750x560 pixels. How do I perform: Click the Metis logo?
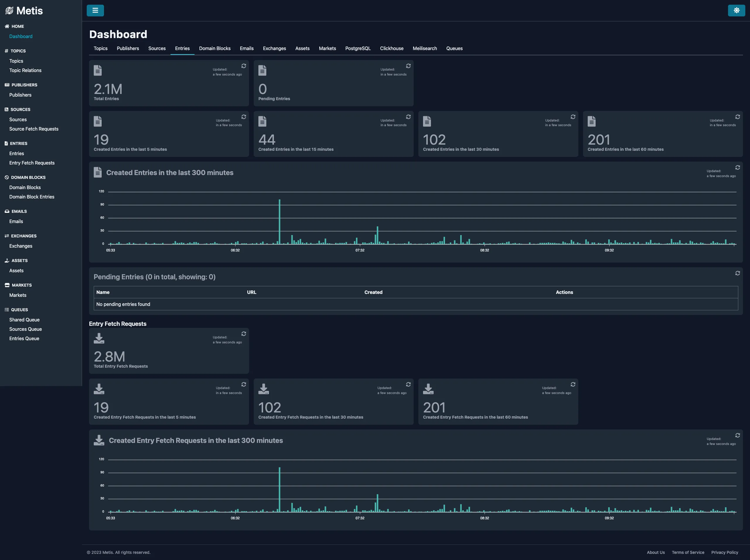pos(24,11)
